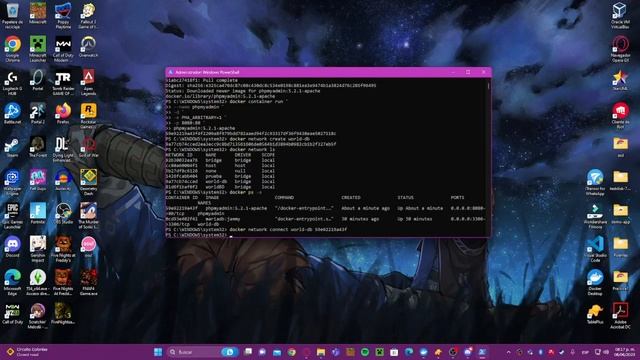Close the PowerShell window
Screen dimensions: 640x360
coord(484,72)
